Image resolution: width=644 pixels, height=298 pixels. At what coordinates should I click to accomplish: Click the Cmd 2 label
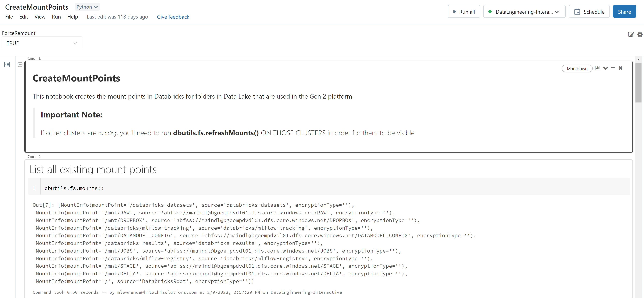[x=34, y=157]
